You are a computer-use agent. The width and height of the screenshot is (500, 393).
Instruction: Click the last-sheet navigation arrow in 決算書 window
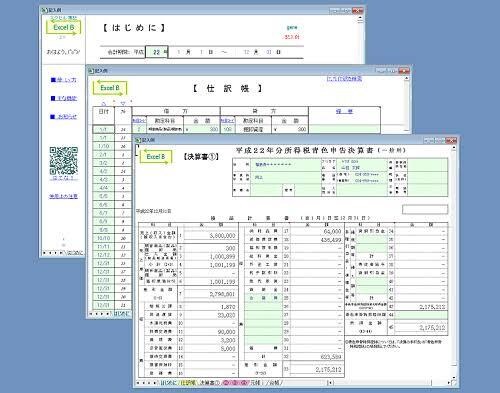[155, 383]
